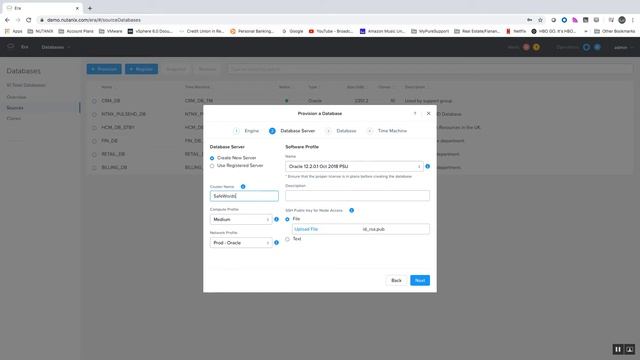Open a new browser tab with plus
Viewport: 640px width, 360px height.
click(90, 8)
